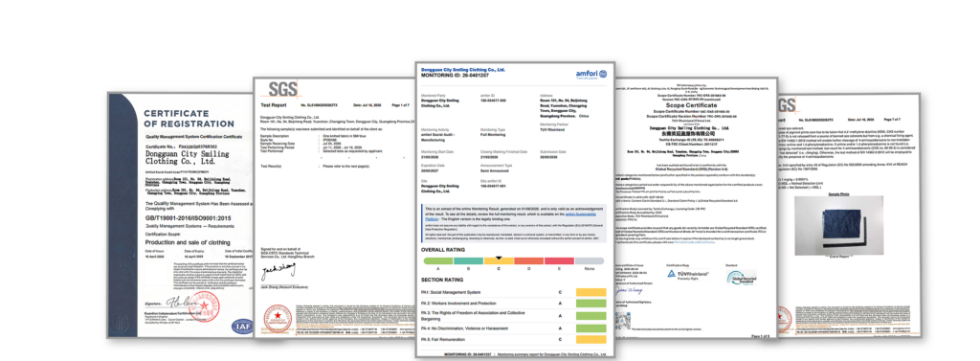980x361 pixels.
Task: Click the 'SECTION RATING' heading
Action: point(442,280)
